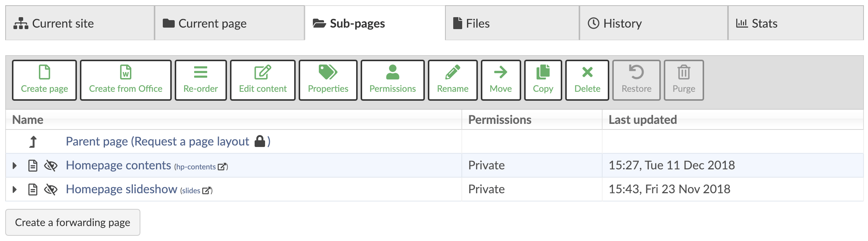Switch to the Files tab
This screenshot has width=868, height=241.
click(512, 23)
